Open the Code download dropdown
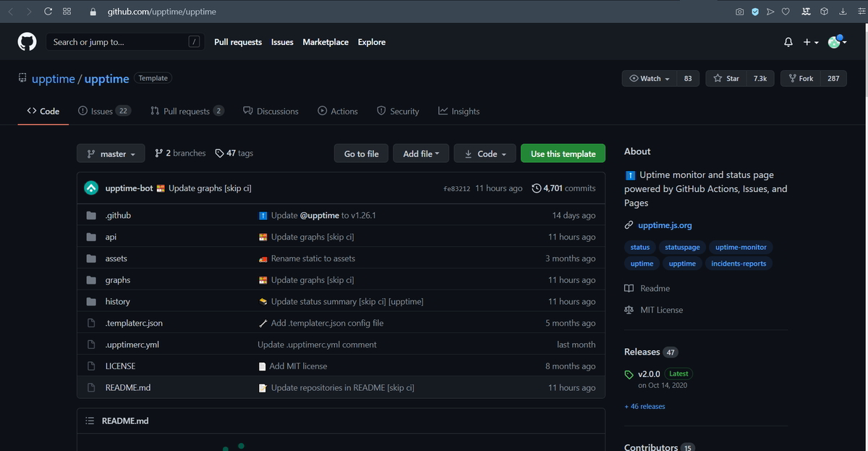 click(485, 153)
